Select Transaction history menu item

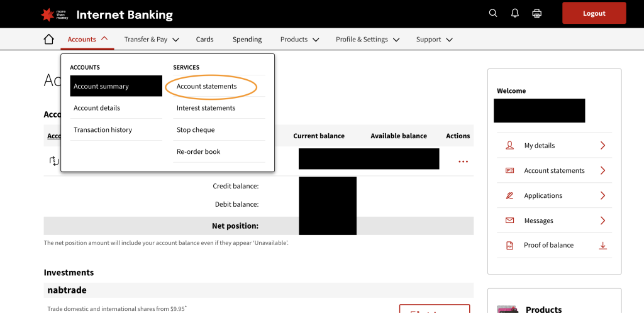tap(103, 129)
